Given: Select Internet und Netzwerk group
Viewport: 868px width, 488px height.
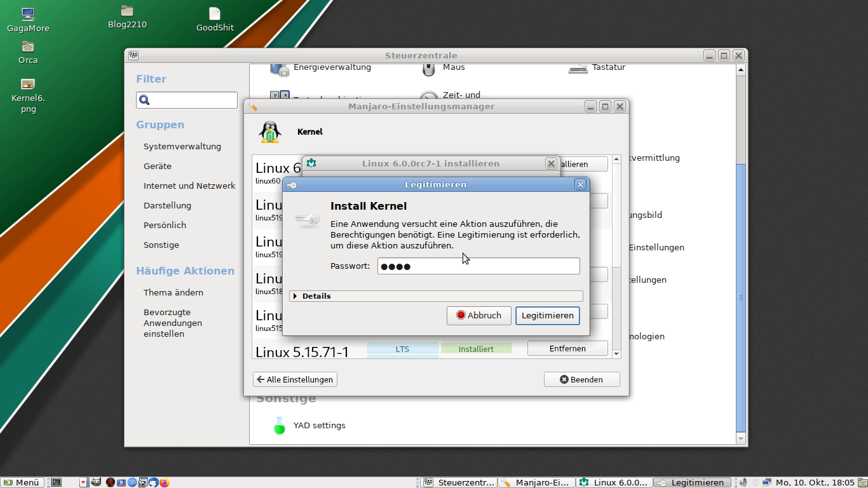Looking at the screenshot, I should click(x=189, y=186).
